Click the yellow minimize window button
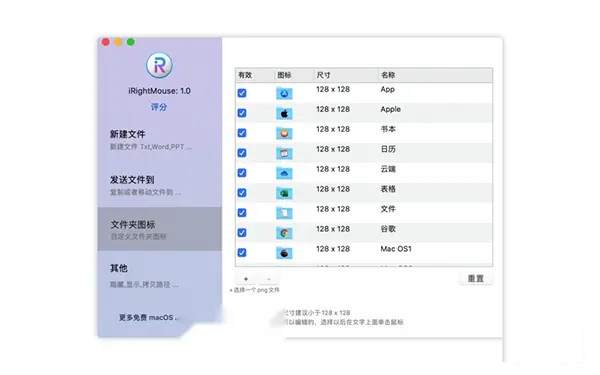This screenshot has width=600, height=375. pos(118,42)
